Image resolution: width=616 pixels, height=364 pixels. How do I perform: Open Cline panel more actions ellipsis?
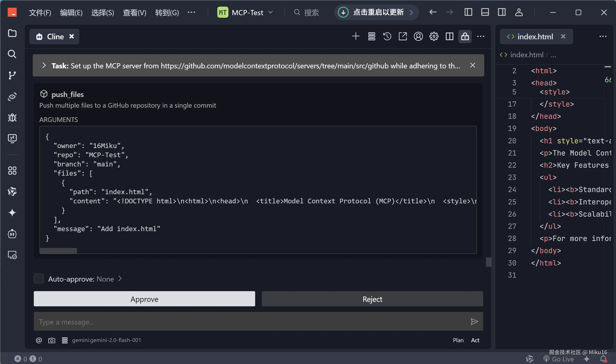480,36
